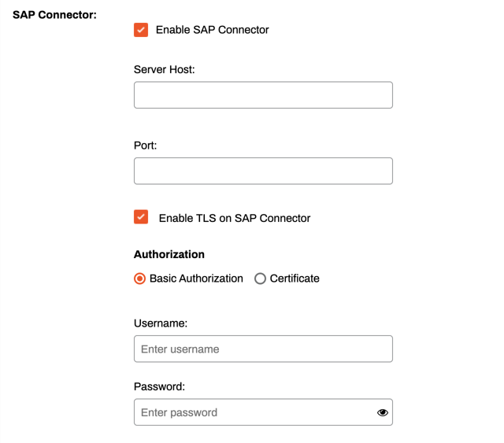Show password using the eye icon
Screen dimensions: 504x443
382,412
